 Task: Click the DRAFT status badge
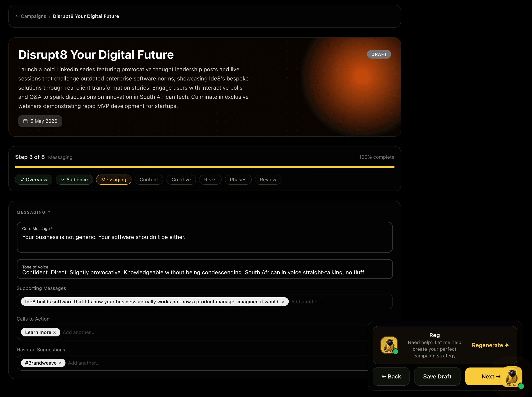(379, 54)
